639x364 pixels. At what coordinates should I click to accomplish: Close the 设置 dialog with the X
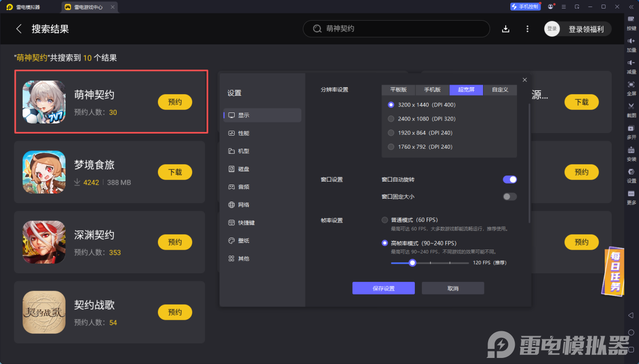pyautogui.click(x=524, y=80)
